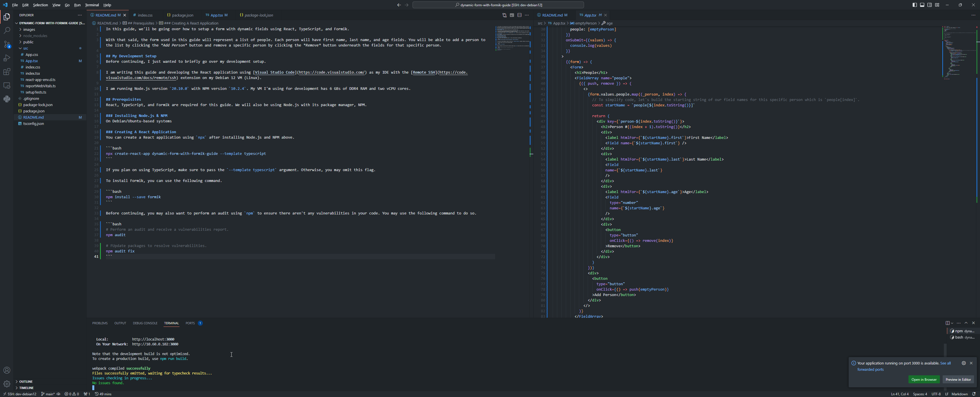Open terminal panel more actions ellipsis
This screenshot has width=980, height=397.
pyautogui.click(x=959, y=323)
